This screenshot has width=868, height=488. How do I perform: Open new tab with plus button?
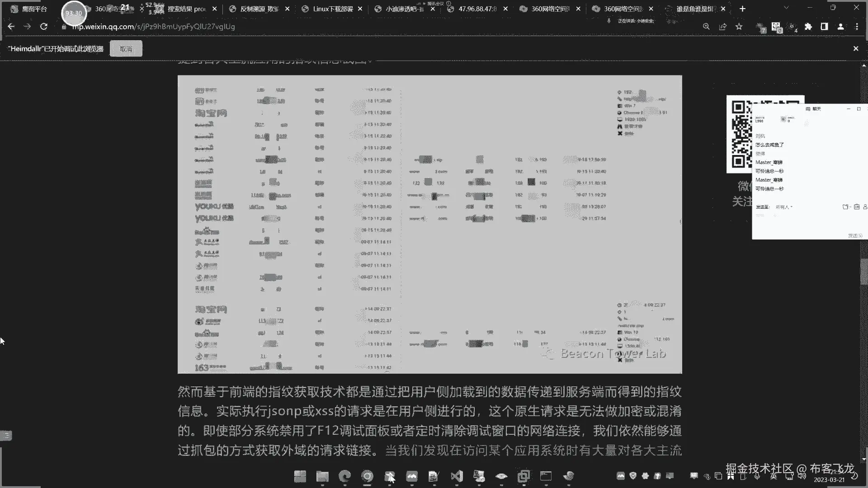(742, 9)
